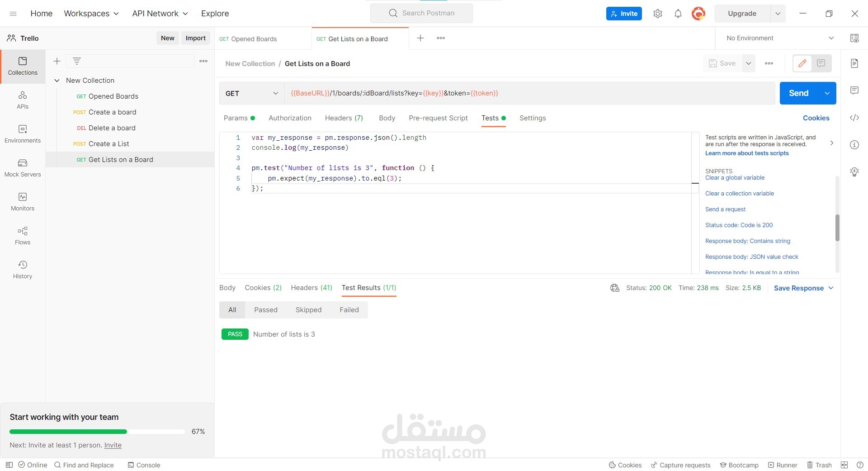The width and height of the screenshot is (868, 471).
Task: Open Comments icon in the right sidebar
Action: 854,90
